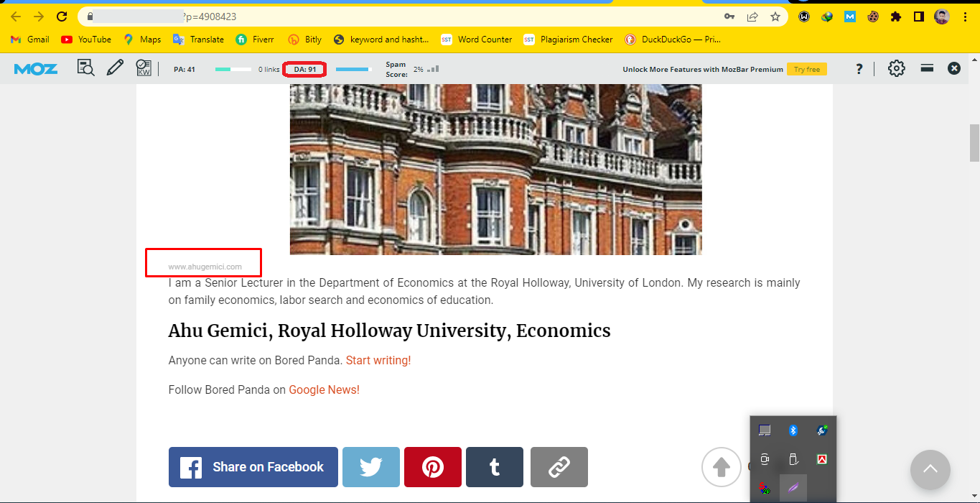
Task: Click the Start writing! link
Action: pos(378,361)
